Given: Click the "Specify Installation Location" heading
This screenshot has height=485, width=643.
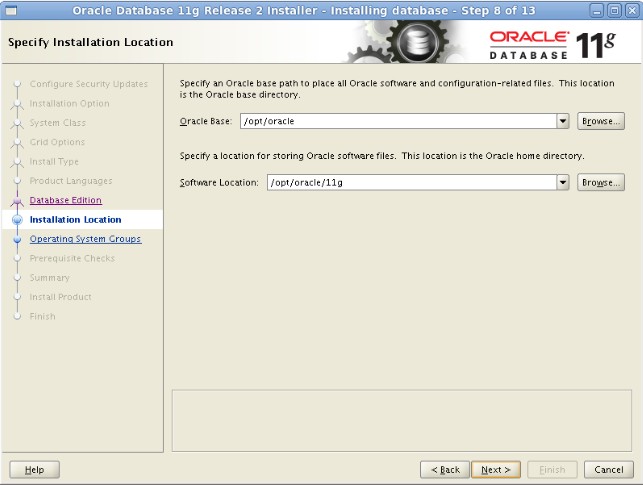Looking at the screenshot, I should 91,42.
